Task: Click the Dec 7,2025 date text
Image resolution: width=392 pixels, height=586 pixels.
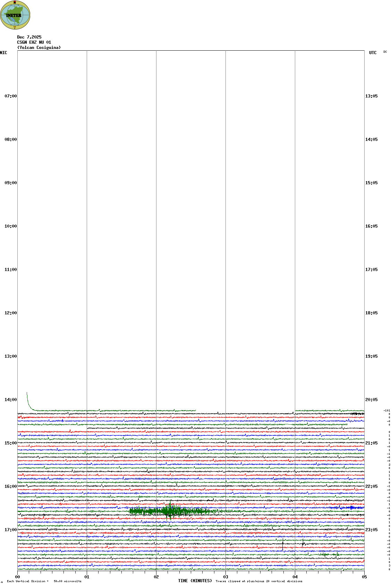Action: (29, 37)
